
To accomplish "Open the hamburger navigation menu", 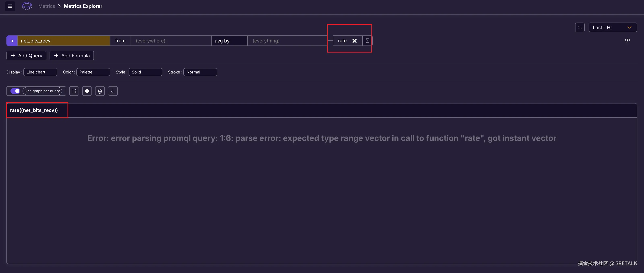I will pos(10,6).
